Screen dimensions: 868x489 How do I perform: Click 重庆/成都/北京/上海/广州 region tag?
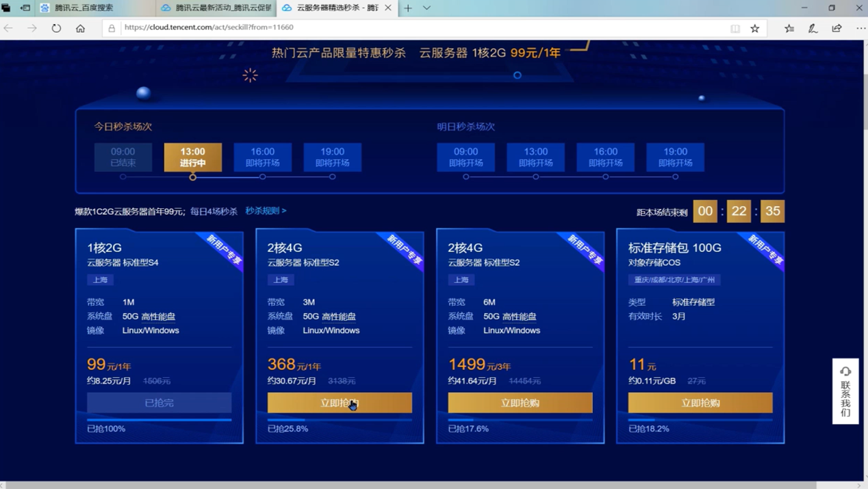pos(674,279)
